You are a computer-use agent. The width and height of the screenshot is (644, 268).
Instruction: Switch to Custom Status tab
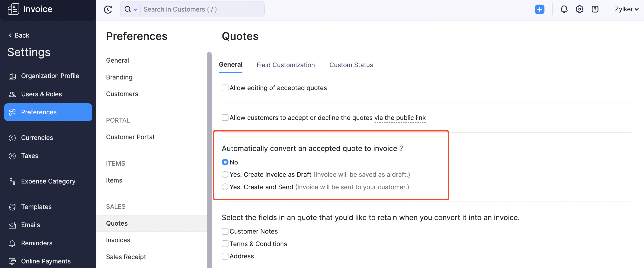tap(351, 65)
